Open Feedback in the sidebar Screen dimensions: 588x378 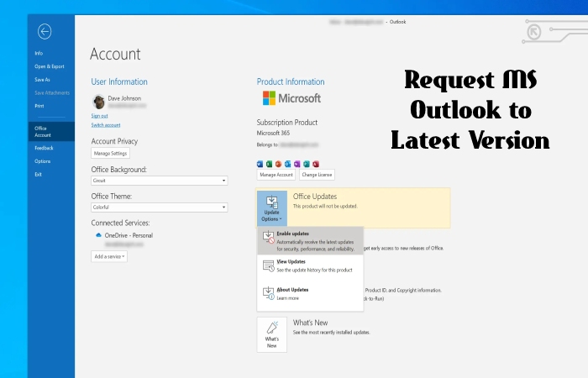coord(44,148)
